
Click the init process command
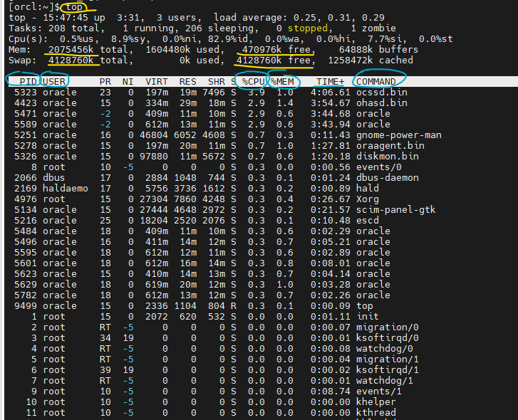tap(368, 316)
